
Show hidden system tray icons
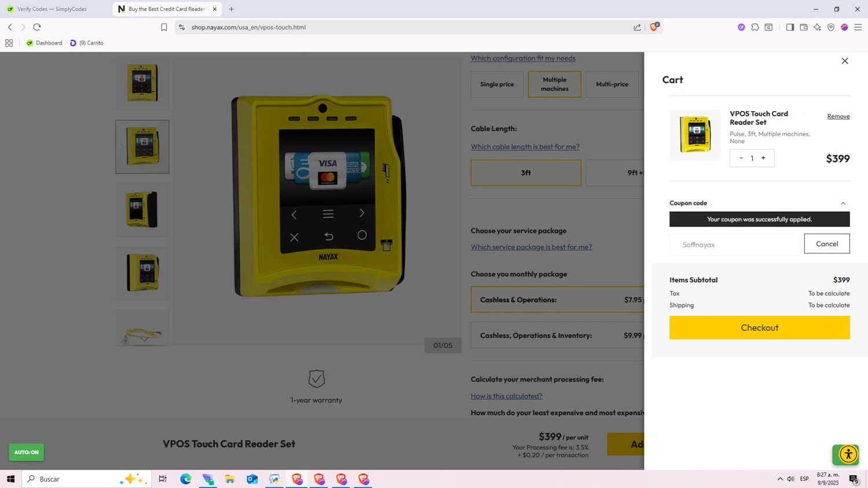coord(780,479)
